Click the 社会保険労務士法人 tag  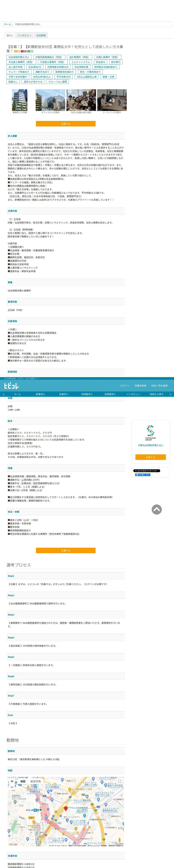click(19, 57)
